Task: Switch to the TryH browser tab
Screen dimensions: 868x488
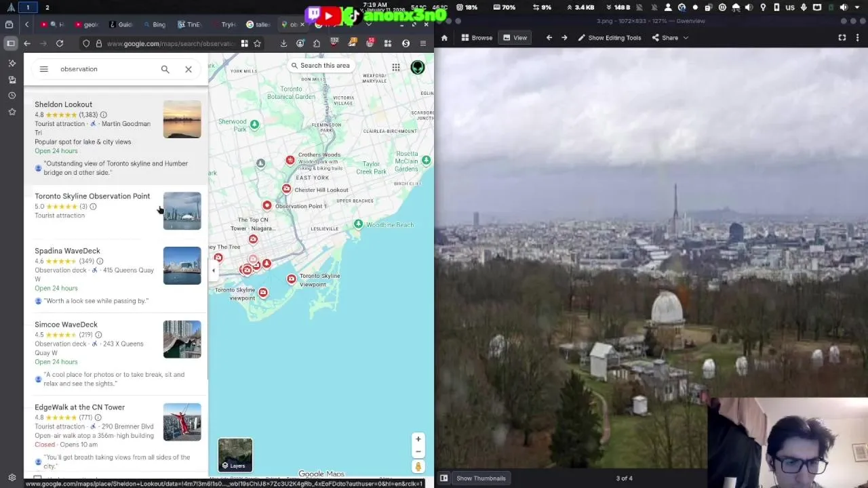Action: pyautogui.click(x=224, y=24)
